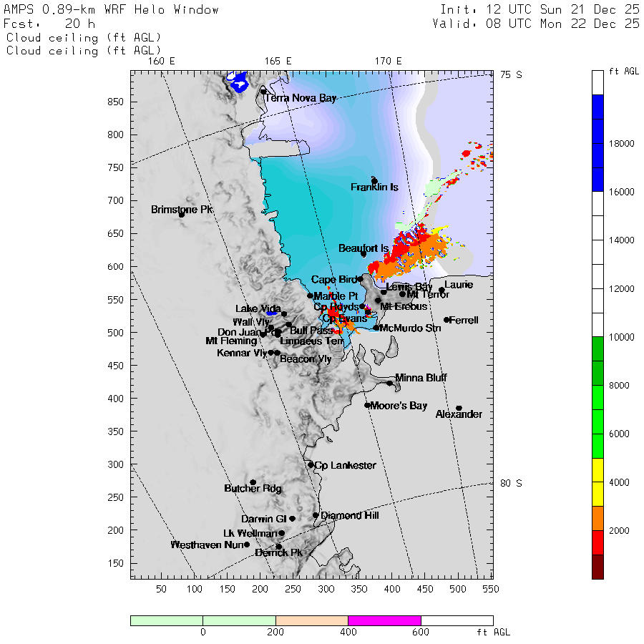Click the 'Valid: 08 UTC Mon 22 Dec 25' text
The image size is (644, 644).
pyautogui.click(x=536, y=24)
